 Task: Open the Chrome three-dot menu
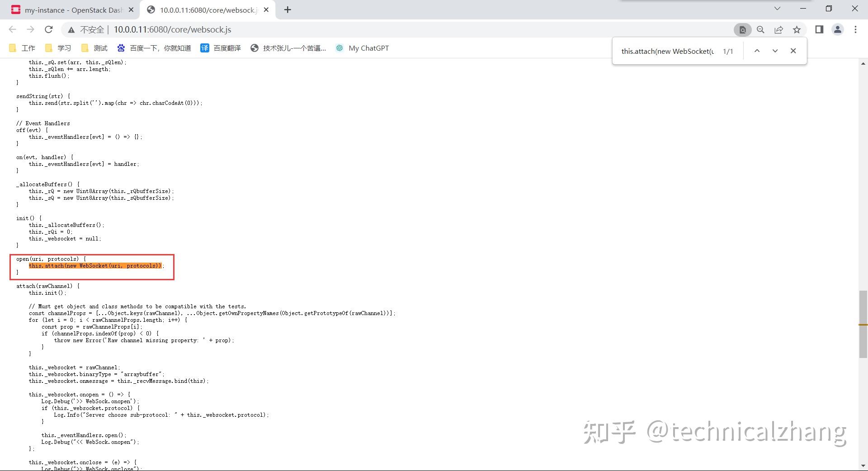(855, 29)
